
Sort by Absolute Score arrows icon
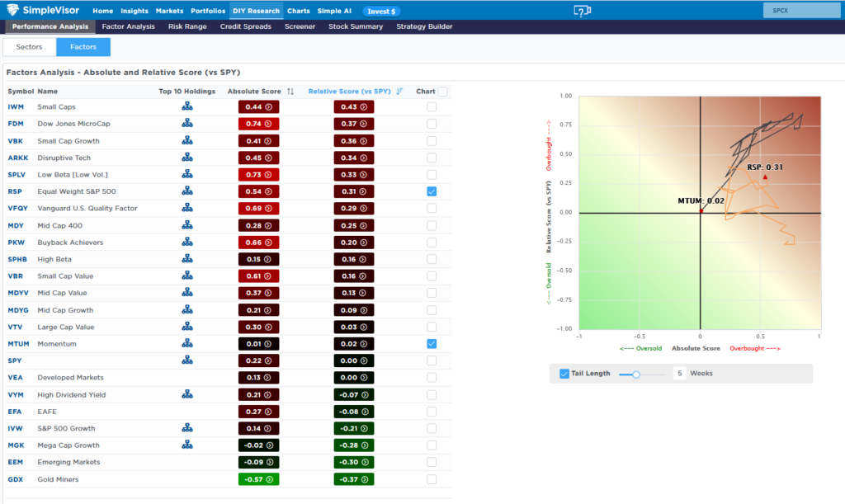[x=290, y=92]
